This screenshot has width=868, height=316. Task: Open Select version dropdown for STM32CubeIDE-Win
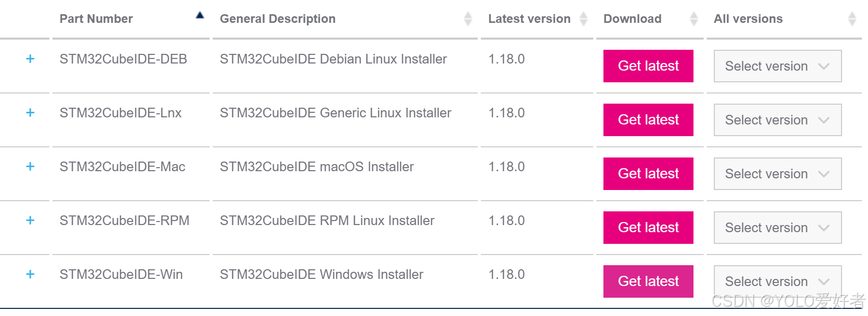point(777,281)
